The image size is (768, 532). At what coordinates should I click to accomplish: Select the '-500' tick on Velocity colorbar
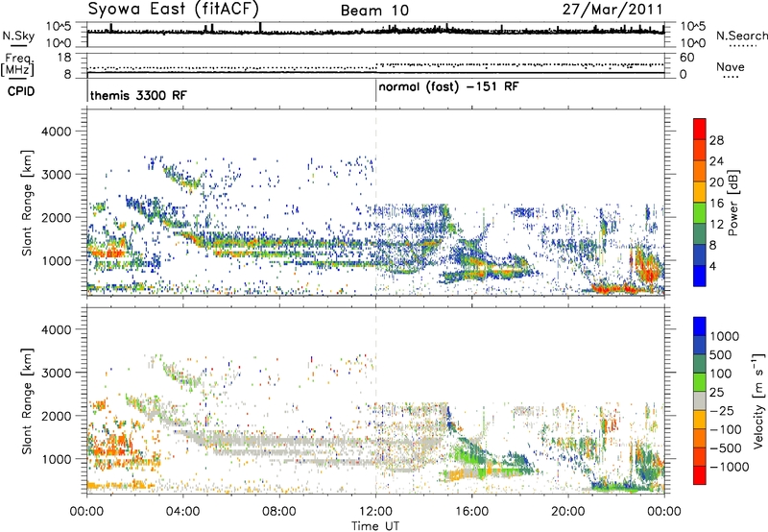click(x=726, y=447)
